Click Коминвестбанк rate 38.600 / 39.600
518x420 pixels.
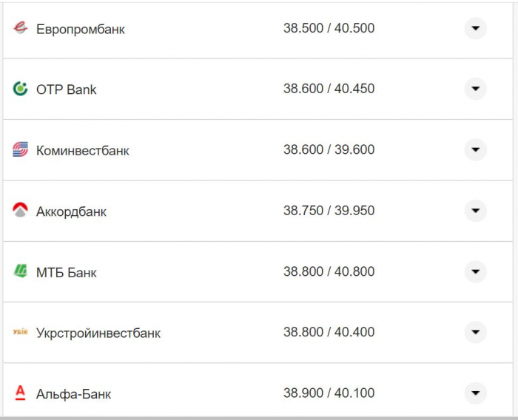pos(329,149)
